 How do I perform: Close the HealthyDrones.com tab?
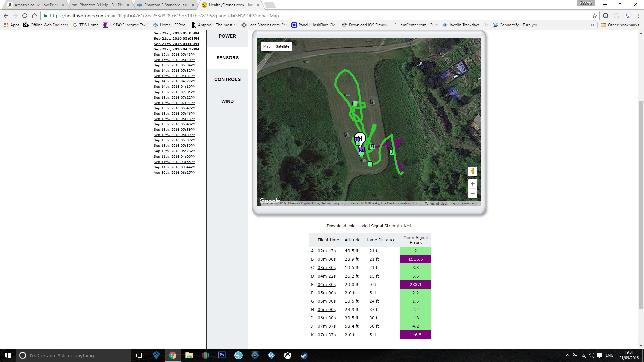[258, 5]
